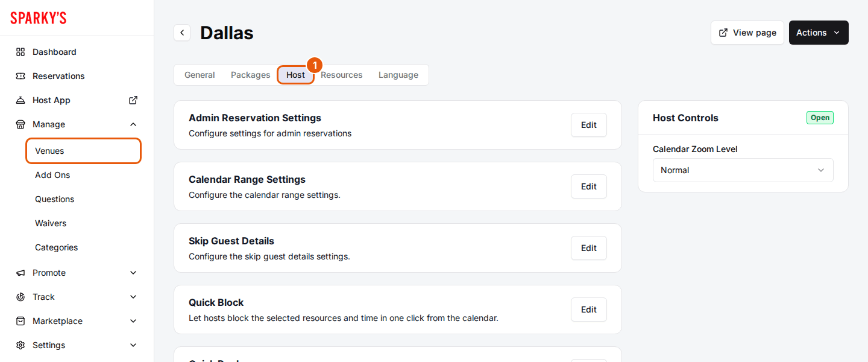This screenshot has height=362, width=868.
Task: Select Venues under Manage
Action: point(83,151)
